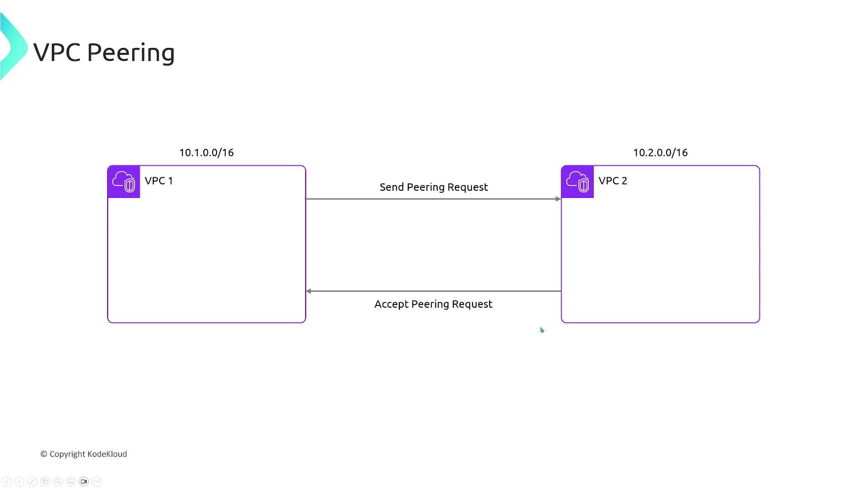Click the 10.2.0.0/16 CIDR text
The height and width of the screenshot is (488, 868).
click(660, 153)
